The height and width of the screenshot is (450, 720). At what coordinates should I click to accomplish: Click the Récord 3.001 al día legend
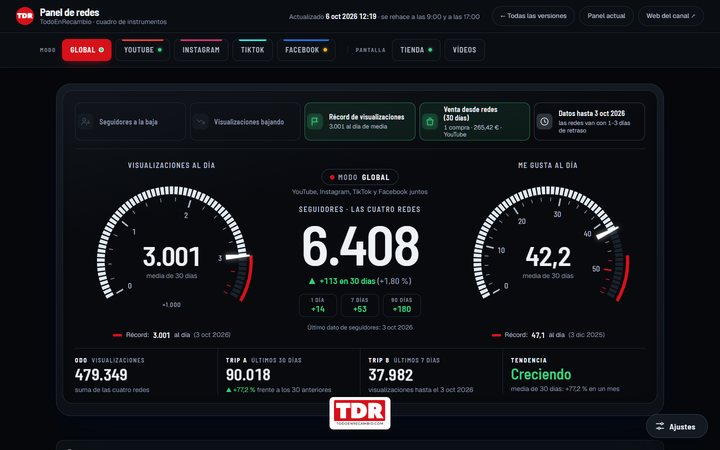(x=172, y=335)
